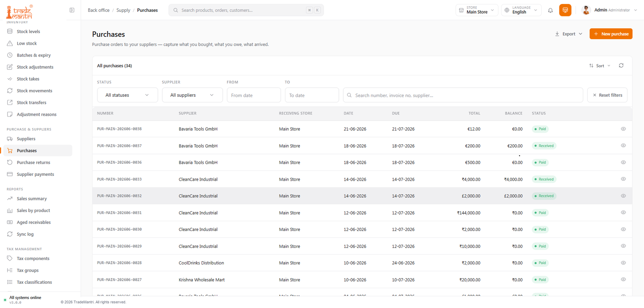The image size is (644, 308).
Task: Click the Supplier payments card icon
Action: tap(10, 174)
